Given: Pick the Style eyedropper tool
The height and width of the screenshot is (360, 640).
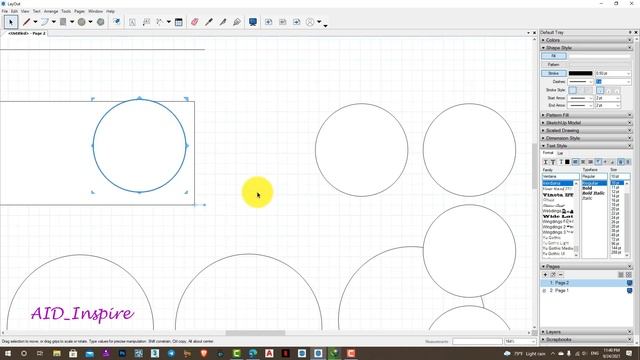Looking at the screenshot, I should coord(209,22).
